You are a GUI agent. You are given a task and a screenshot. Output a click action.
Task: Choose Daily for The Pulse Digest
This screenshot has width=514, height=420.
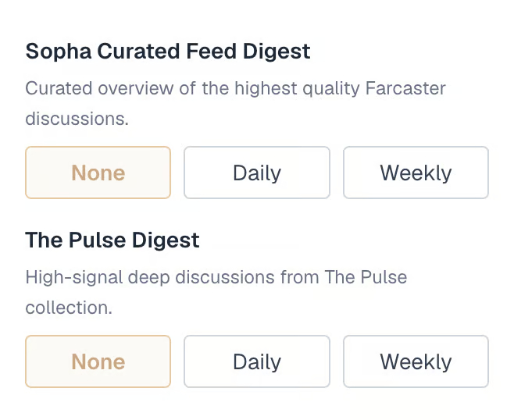(x=257, y=361)
